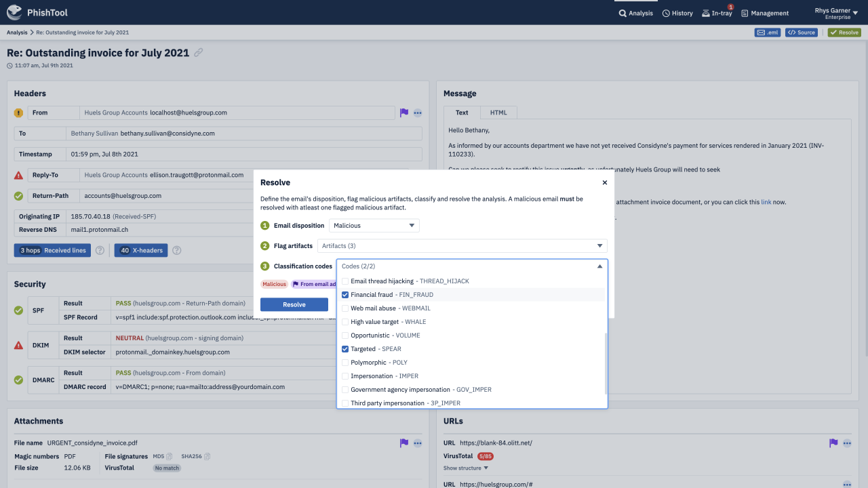Check Government agency impersonation code

click(345, 390)
